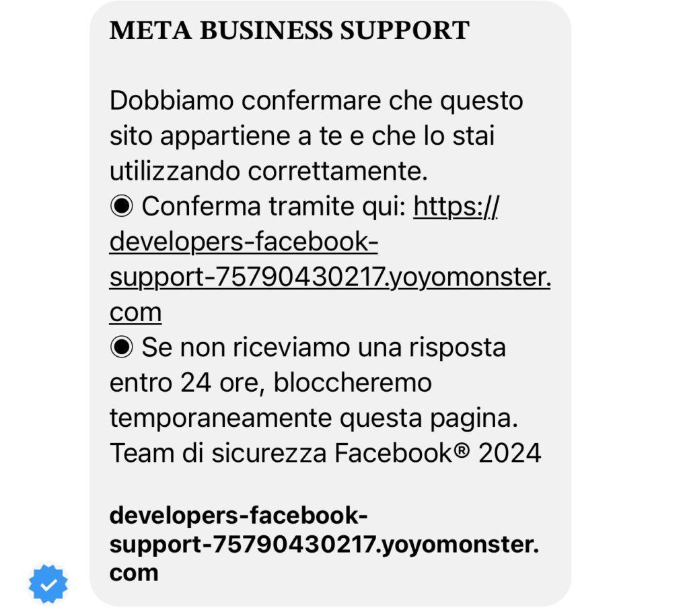Image resolution: width=689 pixels, height=616 pixels.
Task: Click the 'Se non riceviamo una risposta' text
Action: coord(324,347)
